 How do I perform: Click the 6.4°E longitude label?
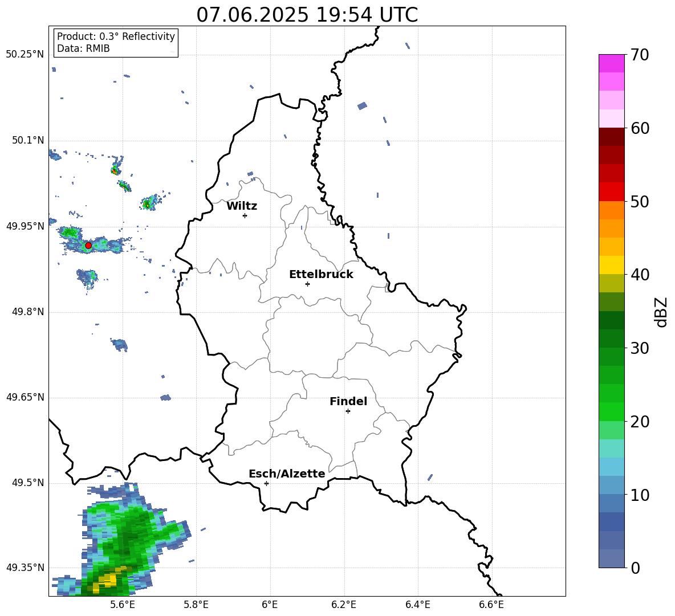[x=417, y=605]
